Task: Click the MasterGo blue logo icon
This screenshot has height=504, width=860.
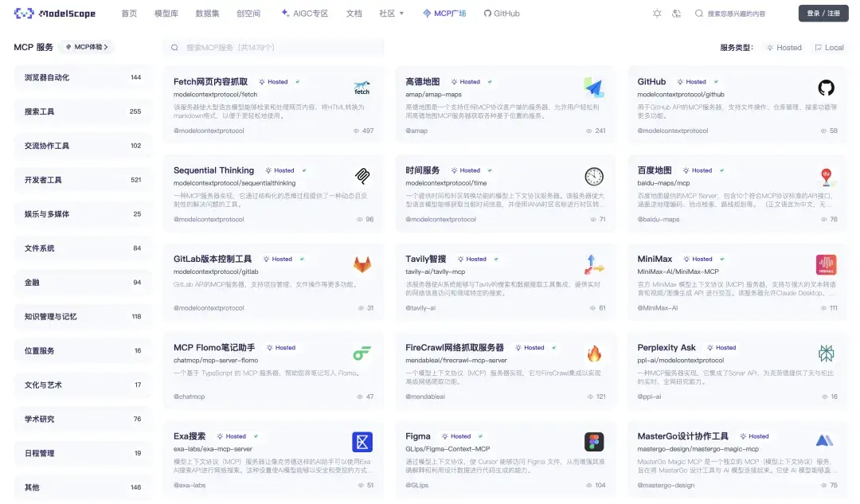Action: tap(824, 440)
